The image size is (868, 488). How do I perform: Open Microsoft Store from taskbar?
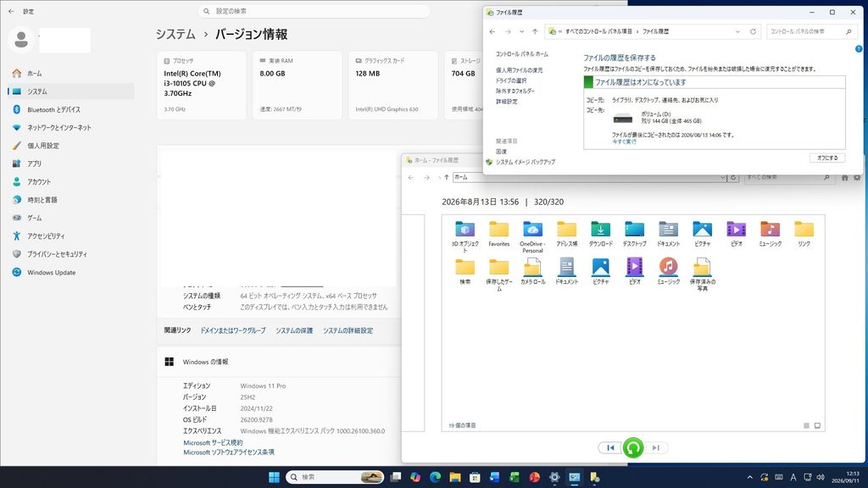pos(475,477)
